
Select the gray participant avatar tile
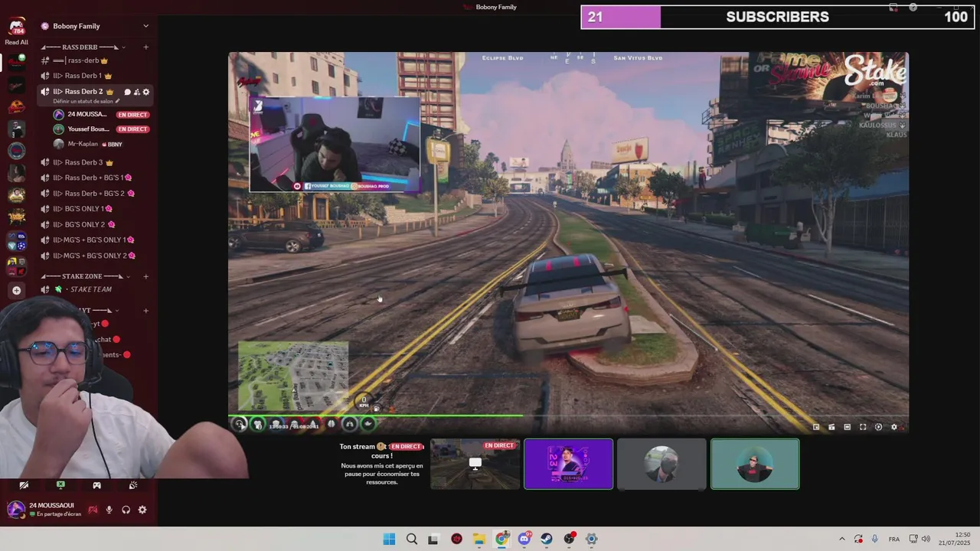pyautogui.click(x=661, y=464)
